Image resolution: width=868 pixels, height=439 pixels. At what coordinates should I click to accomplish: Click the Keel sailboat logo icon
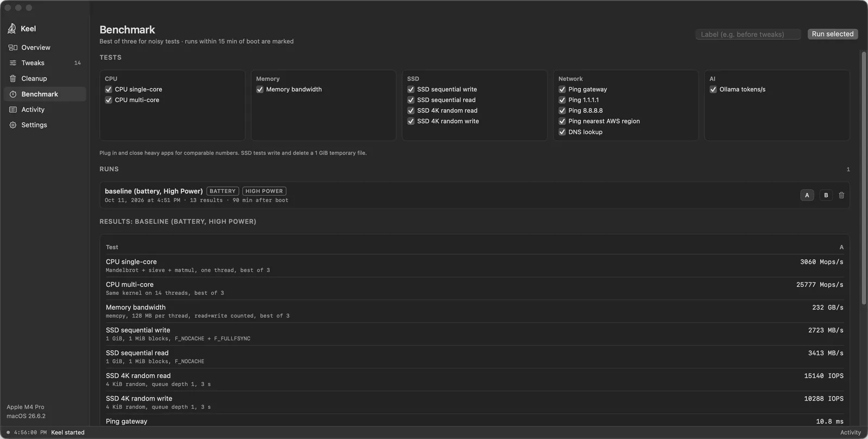coord(12,28)
